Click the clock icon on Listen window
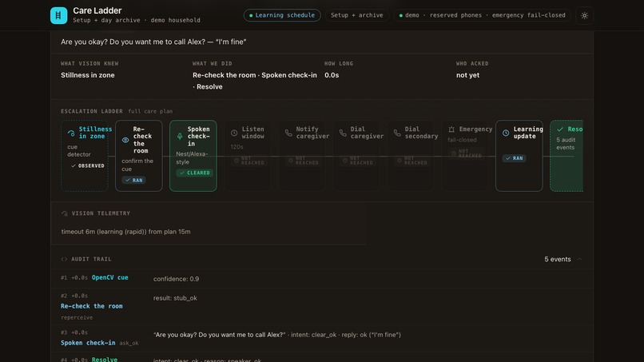 tap(234, 133)
